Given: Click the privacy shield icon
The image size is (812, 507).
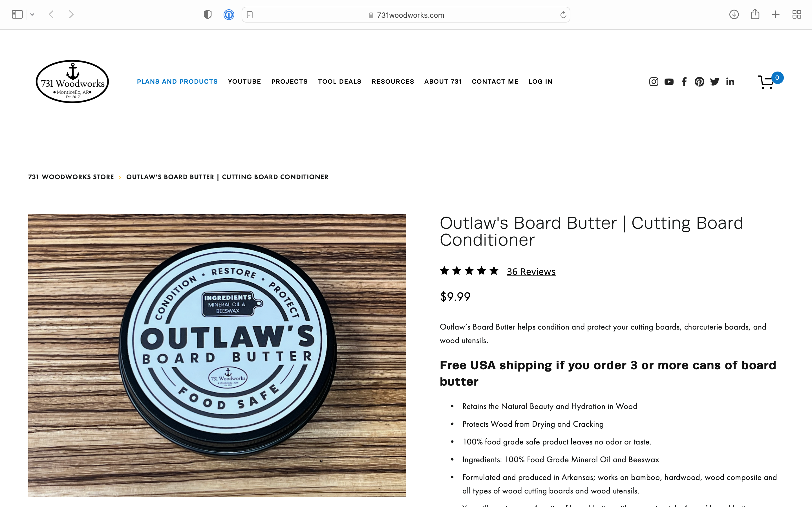Looking at the screenshot, I should click(x=208, y=15).
